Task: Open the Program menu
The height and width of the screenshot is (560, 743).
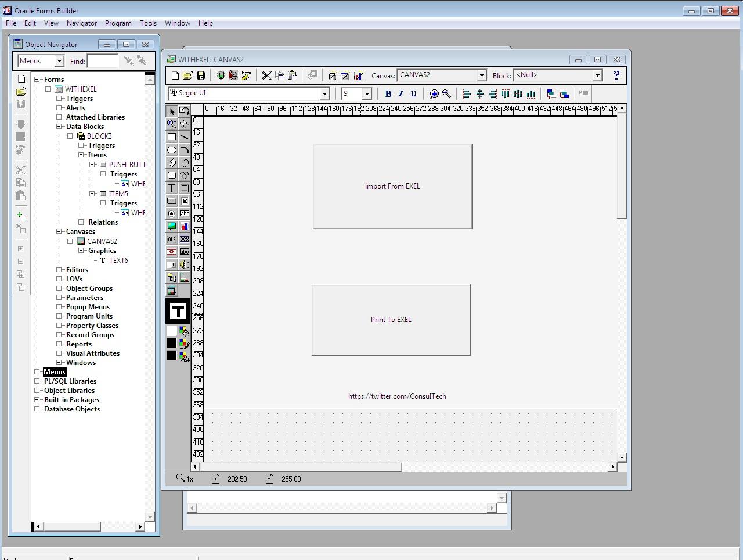Action: (x=118, y=23)
